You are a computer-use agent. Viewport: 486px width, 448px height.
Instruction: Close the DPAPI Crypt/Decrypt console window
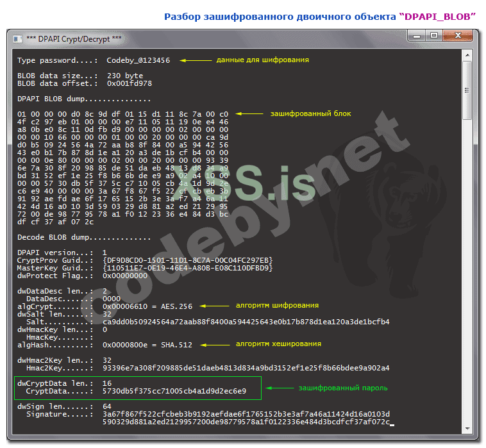458,36
